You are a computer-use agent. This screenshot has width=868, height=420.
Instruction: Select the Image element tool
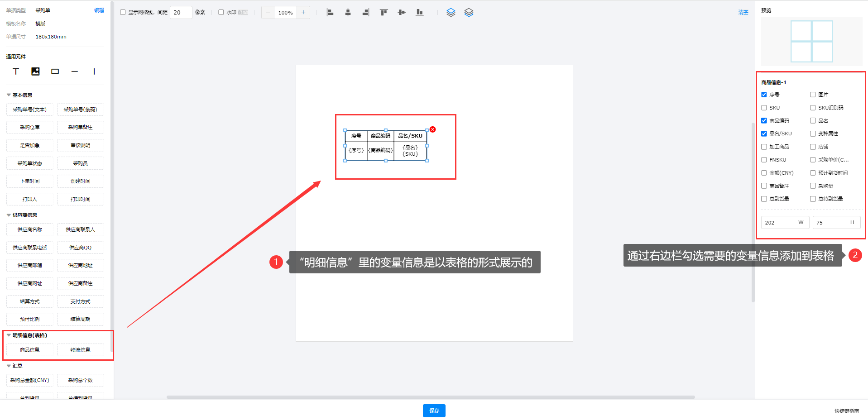[35, 72]
